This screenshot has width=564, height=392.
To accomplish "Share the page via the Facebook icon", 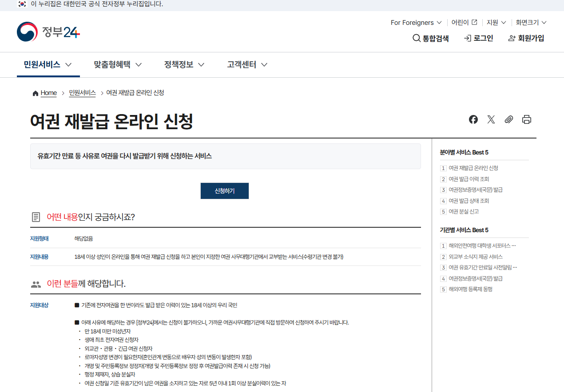I will pyautogui.click(x=473, y=119).
